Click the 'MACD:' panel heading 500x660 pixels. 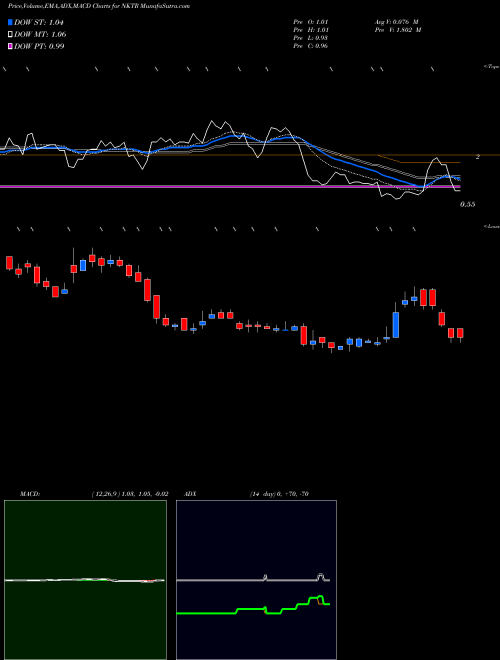tap(30, 494)
